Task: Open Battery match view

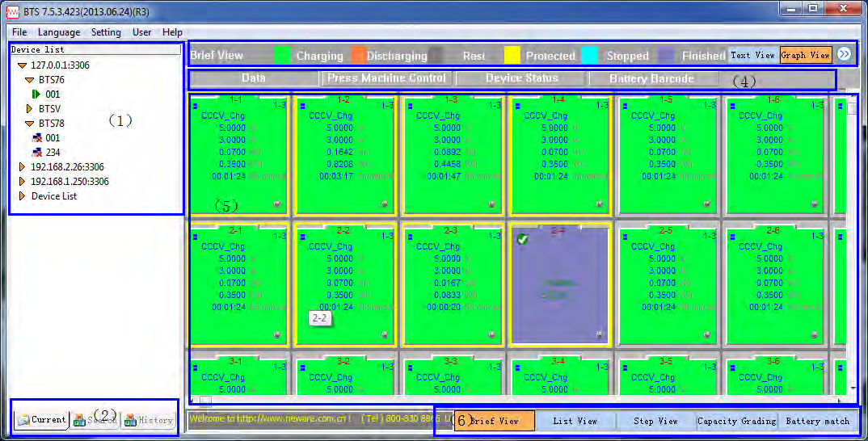Action: tap(818, 421)
